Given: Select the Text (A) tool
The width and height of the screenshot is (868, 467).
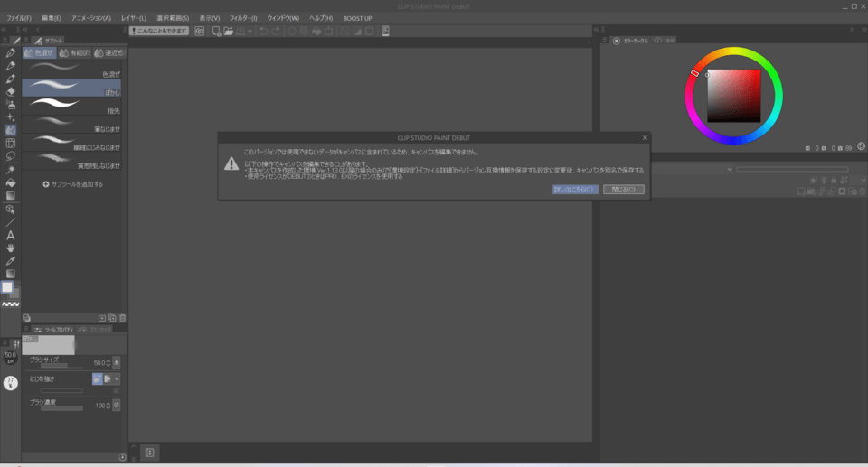Looking at the screenshot, I should pyautogui.click(x=11, y=235).
